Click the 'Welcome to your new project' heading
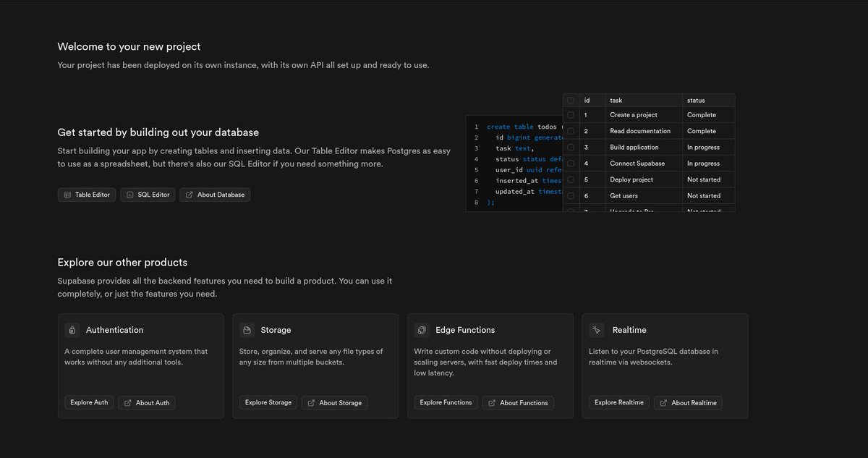Image resolution: width=868 pixels, height=458 pixels. pyautogui.click(x=129, y=46)
